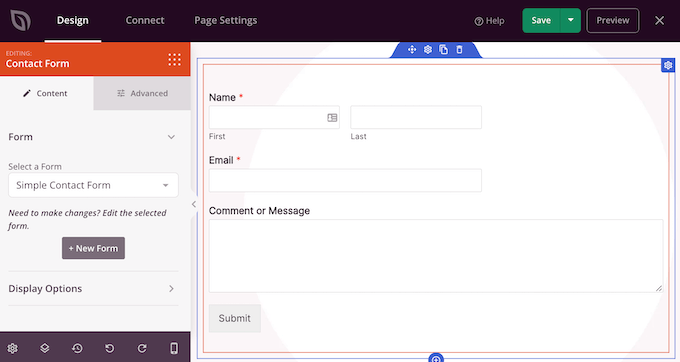
Task: Save the page
Action: 541,20
